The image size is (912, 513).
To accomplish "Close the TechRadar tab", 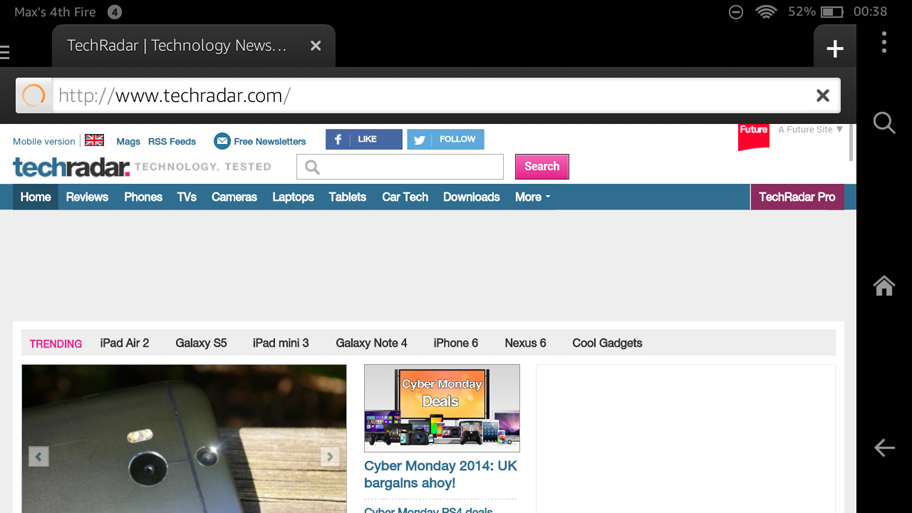I will tap(316, 45).
